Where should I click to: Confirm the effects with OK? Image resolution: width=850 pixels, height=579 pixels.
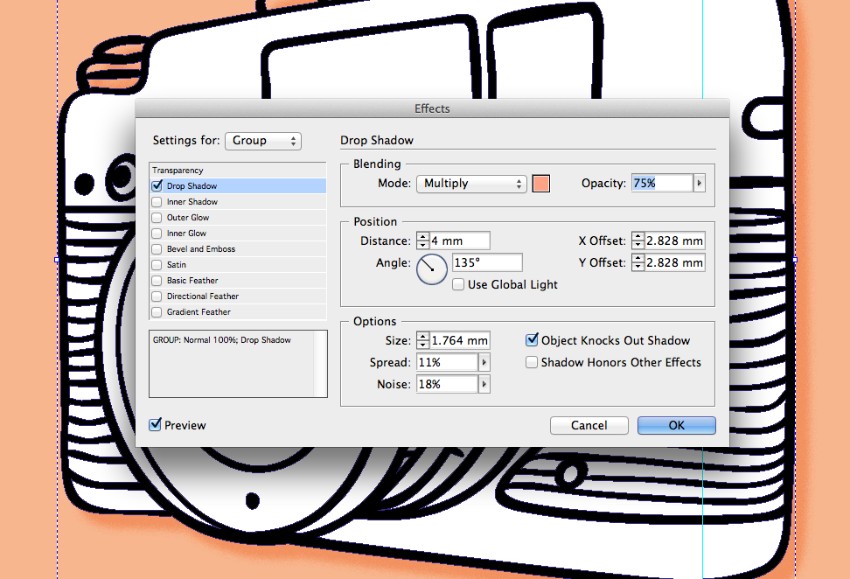click(x=676, y=426)
